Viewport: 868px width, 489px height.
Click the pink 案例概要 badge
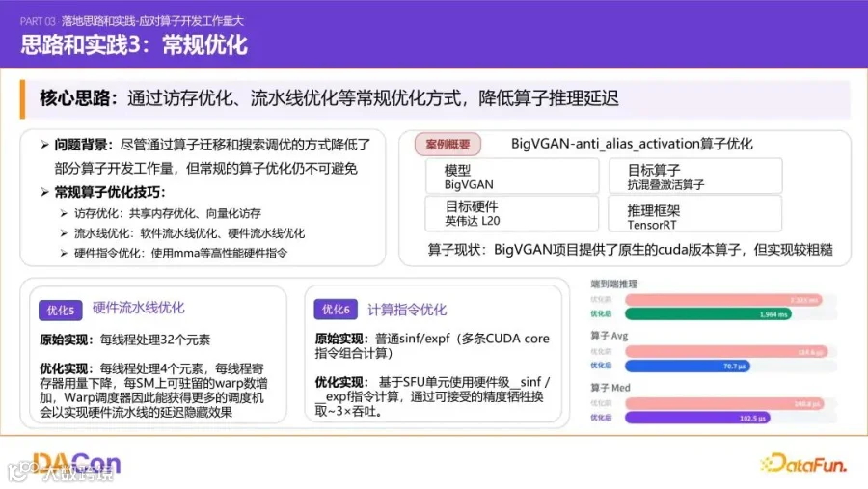point(448,145)
